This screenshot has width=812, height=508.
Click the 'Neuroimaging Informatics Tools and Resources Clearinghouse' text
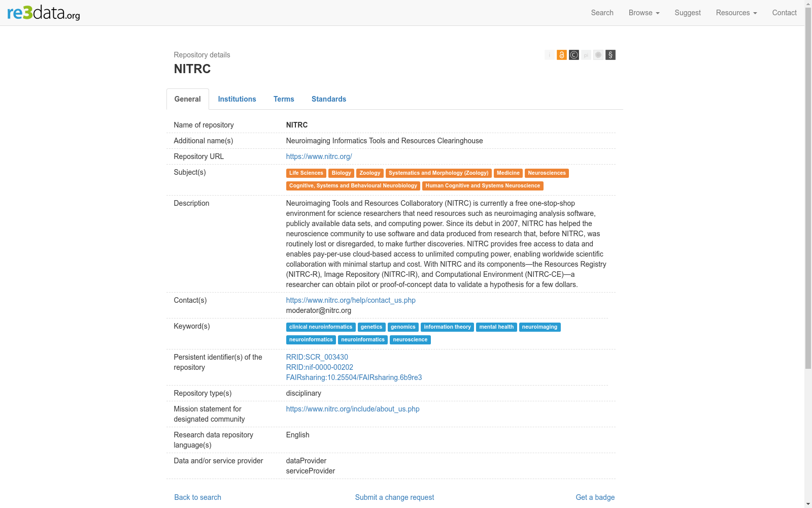[385, 141]
